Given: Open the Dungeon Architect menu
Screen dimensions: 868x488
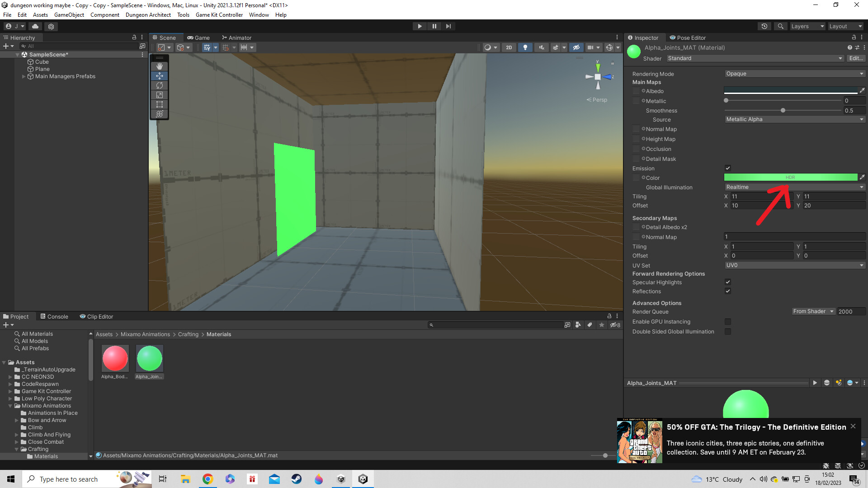Looking at the screenshot, I should [148, 14].
